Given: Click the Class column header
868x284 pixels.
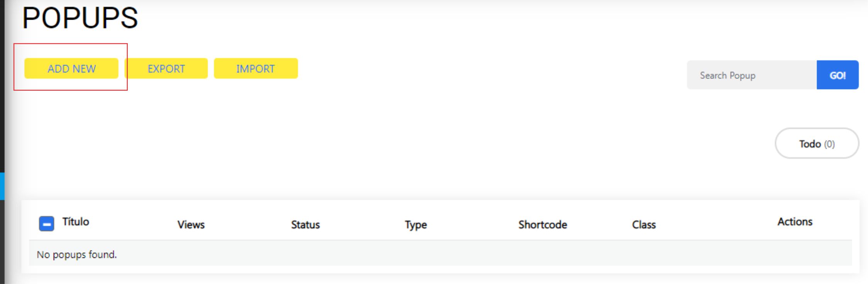Looking at the screenshot, I should 644,225.
